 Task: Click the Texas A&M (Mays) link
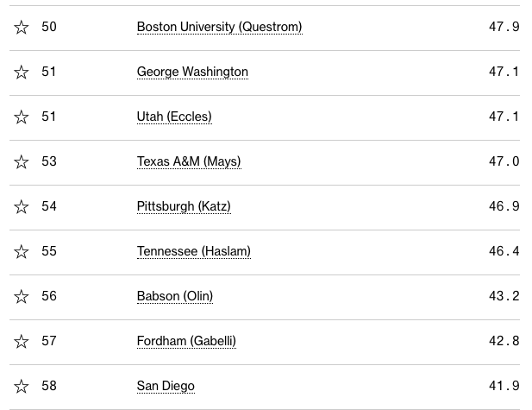pyautogui.click(x=189, y=161)
